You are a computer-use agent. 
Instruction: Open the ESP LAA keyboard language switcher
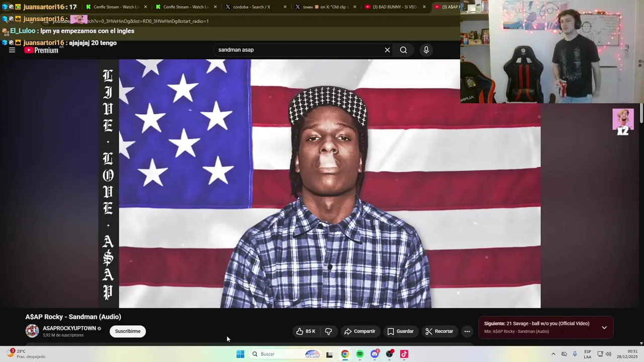(x=588, y=354)
